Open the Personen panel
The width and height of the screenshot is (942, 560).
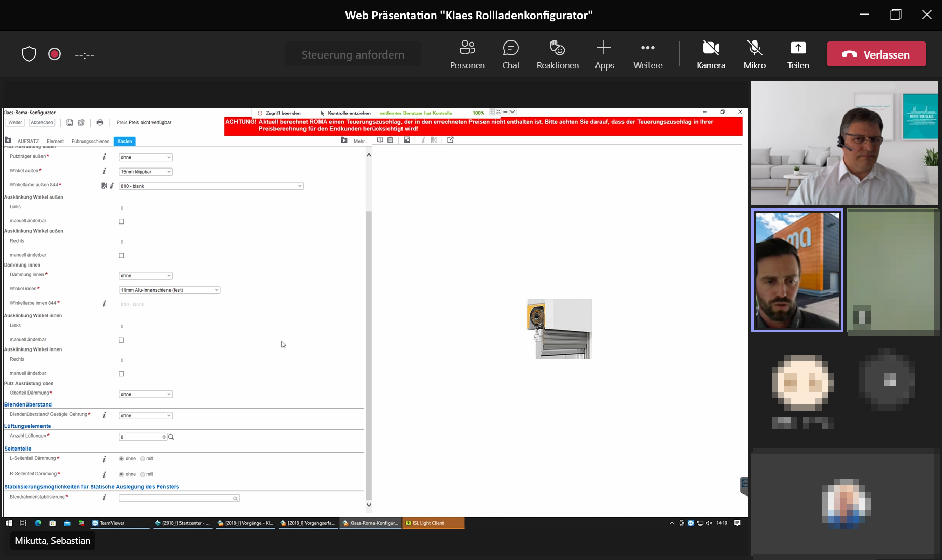click(467, 54)
